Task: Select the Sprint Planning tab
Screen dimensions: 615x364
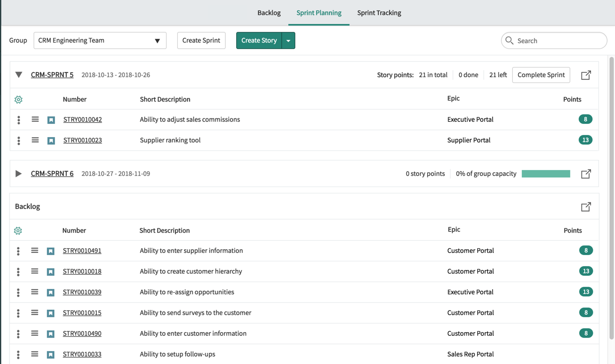Action: pos(319,13)
